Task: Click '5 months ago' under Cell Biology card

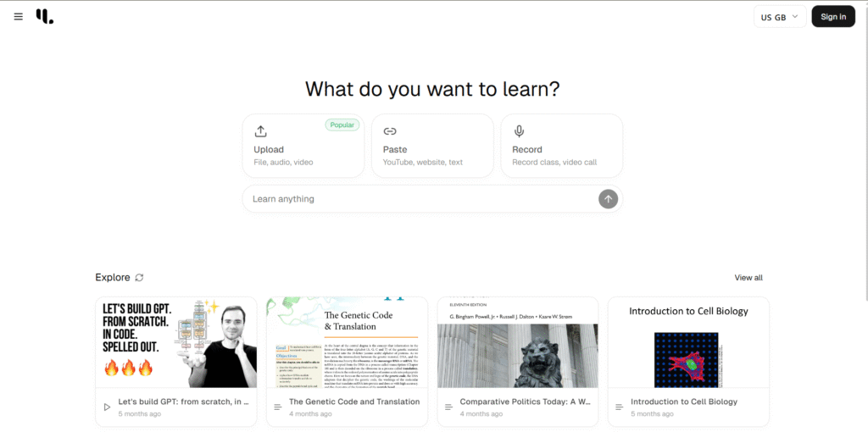Action: (x=652, y=413)
